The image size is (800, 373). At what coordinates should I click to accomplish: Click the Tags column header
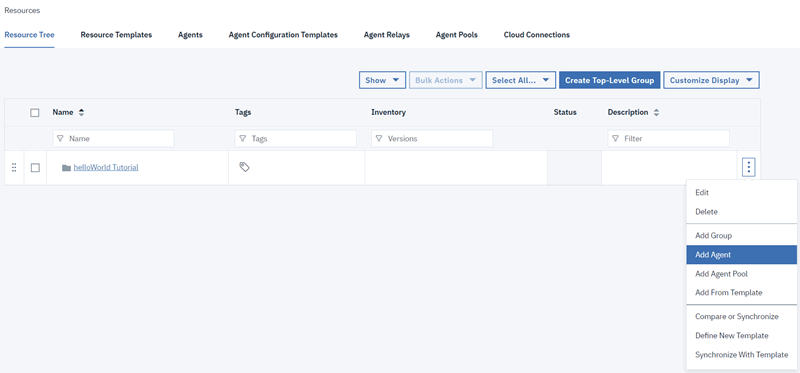243,112
